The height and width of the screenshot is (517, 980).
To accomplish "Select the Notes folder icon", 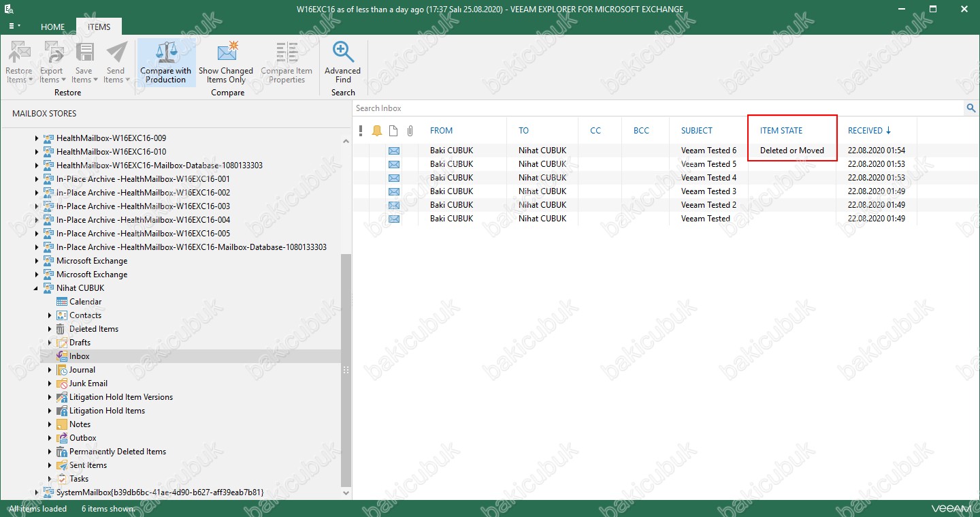I will click(x=62, y=424).
